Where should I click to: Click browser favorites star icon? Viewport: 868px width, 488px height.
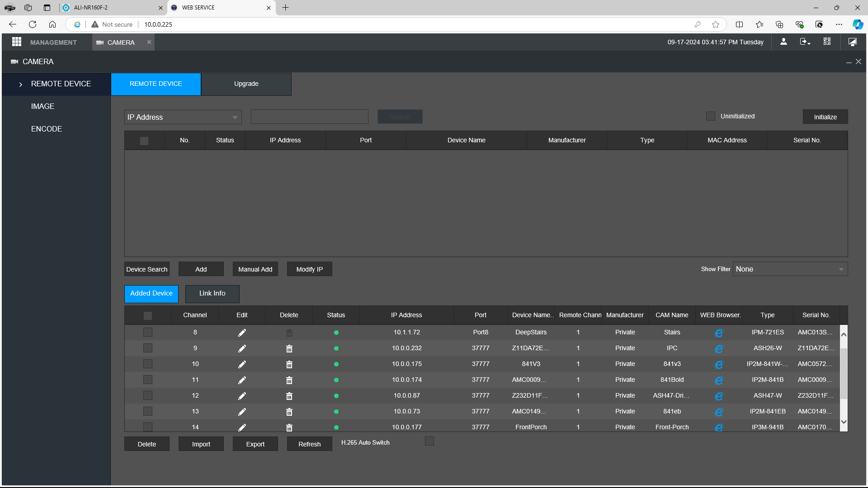coord(715,24)
